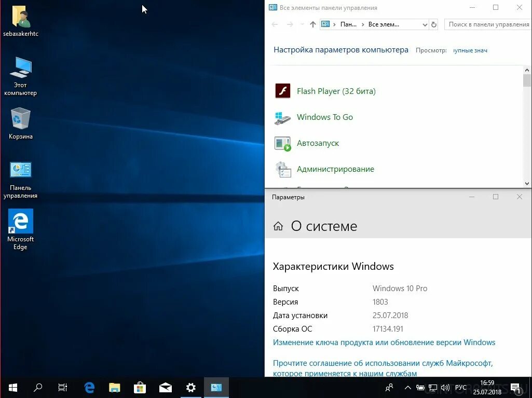
Task: Open Mail app from the taskbar
Action: [x=165, y=388]
